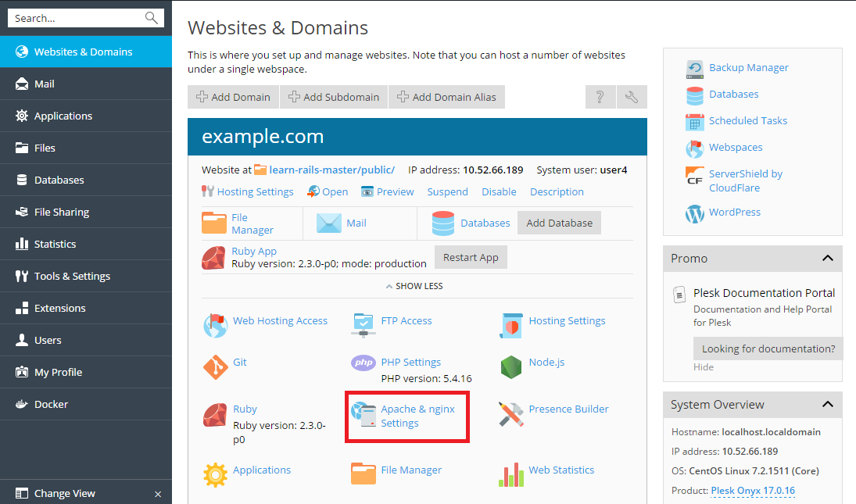Click the Add Domain button
The height and width of the screenshot is (504, 856).
[x=233, y=97]
